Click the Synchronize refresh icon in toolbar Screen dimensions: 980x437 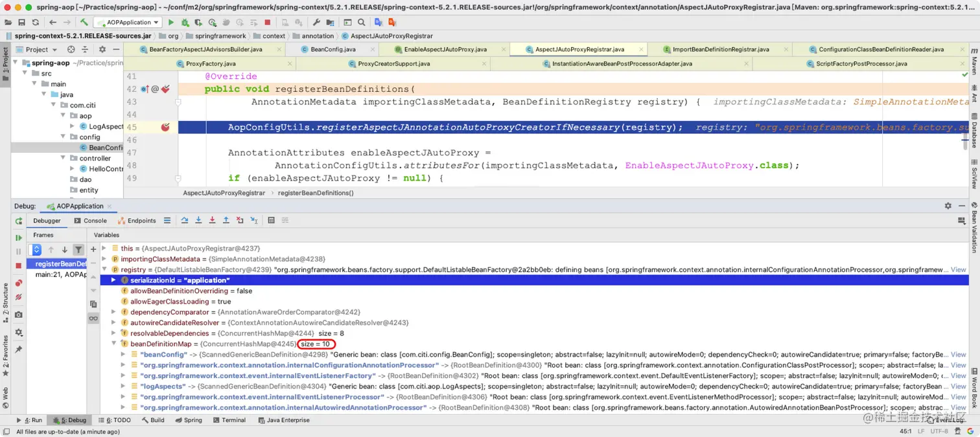click(36, 22)
